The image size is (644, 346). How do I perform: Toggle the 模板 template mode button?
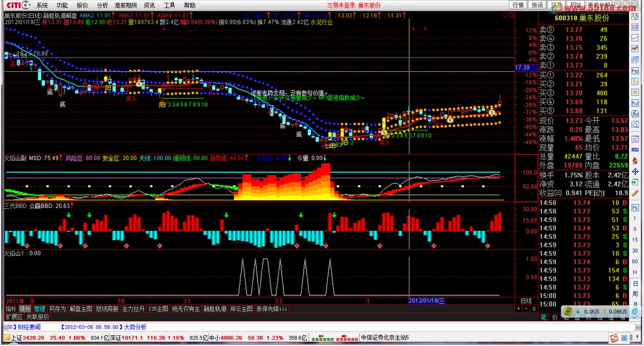click(x=25, y=308)
